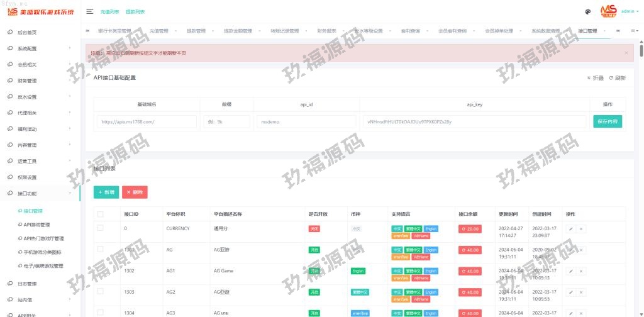Click the green 新增 button

coord(106,192)
